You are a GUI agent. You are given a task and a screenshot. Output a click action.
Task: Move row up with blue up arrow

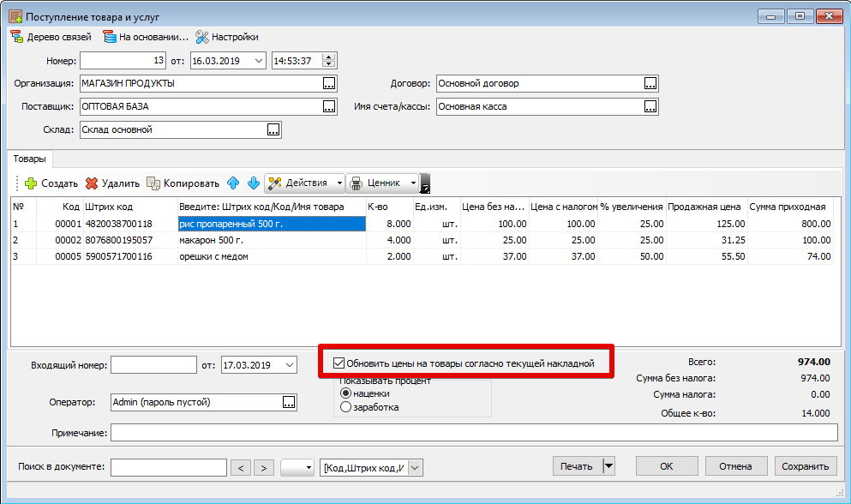pyautogui.click(x=233, y=183)
